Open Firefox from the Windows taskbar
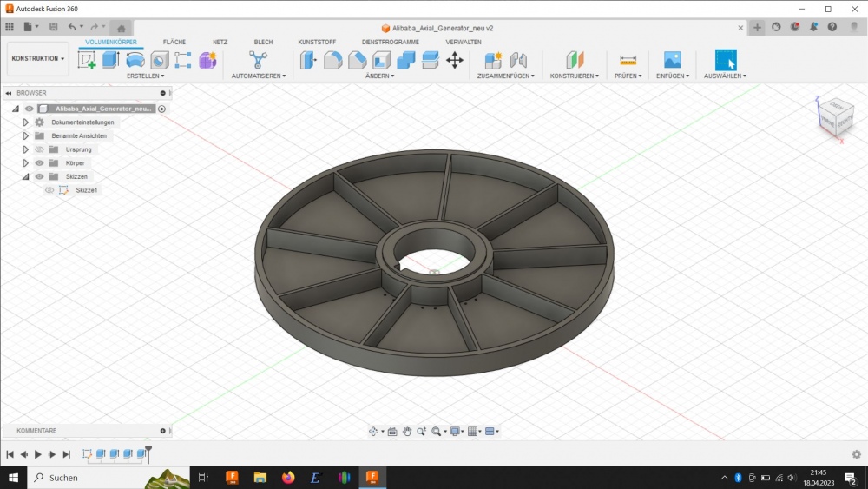The height and width of the screenshot is (489, 868). coord(288,478)
